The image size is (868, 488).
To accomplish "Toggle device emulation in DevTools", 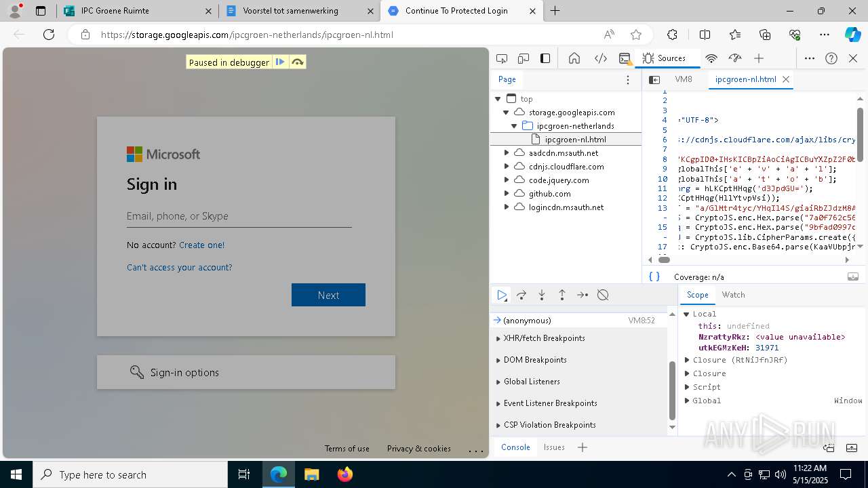I will [x=524, y=58].
